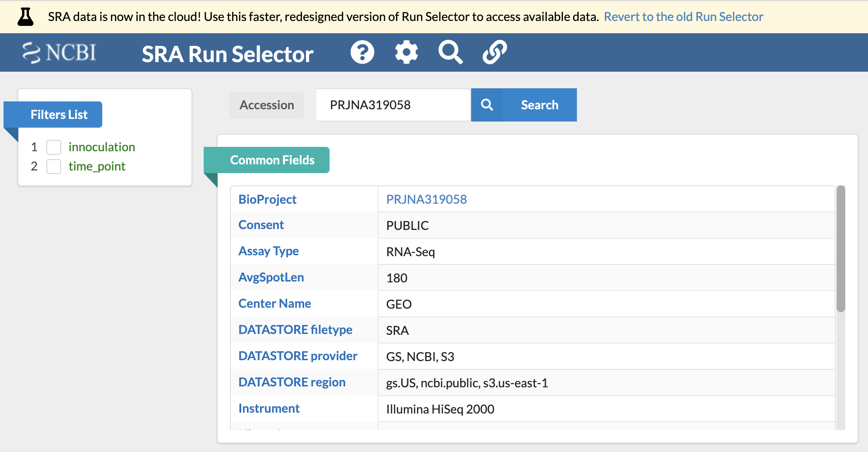Click the Instrument field name
The height and width of the screenshot is (452, 868).
click(x=269, y=408)
